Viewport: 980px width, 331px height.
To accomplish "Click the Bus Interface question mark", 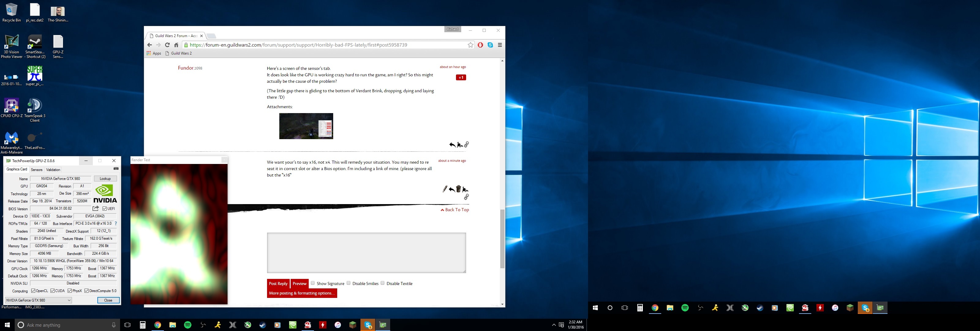I will point(116,224).
